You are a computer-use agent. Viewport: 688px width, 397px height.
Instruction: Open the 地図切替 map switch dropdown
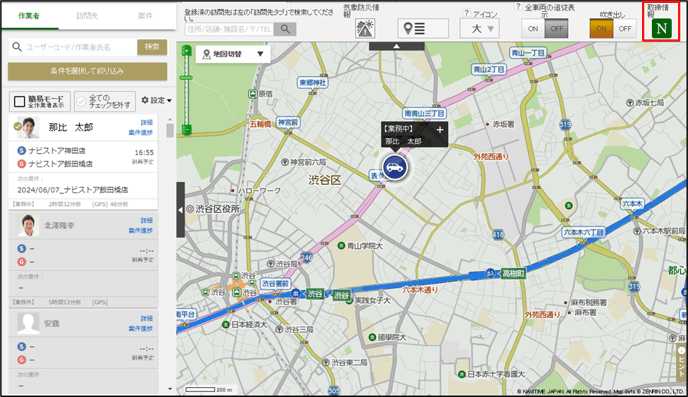click(x=233, y=54)
